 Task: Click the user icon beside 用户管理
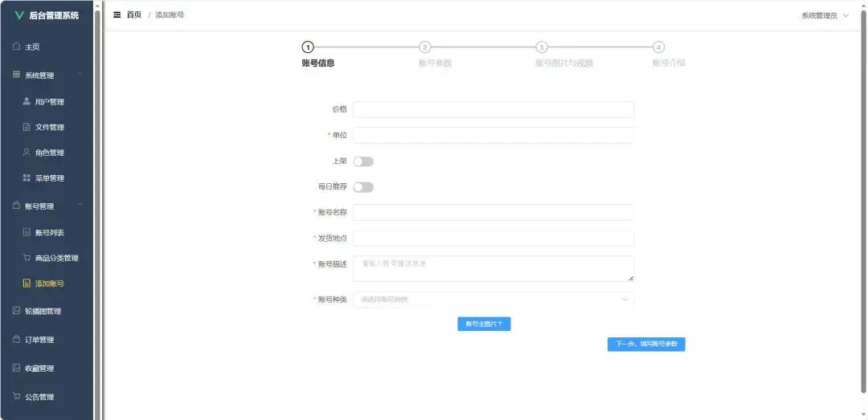pos(27,101)
